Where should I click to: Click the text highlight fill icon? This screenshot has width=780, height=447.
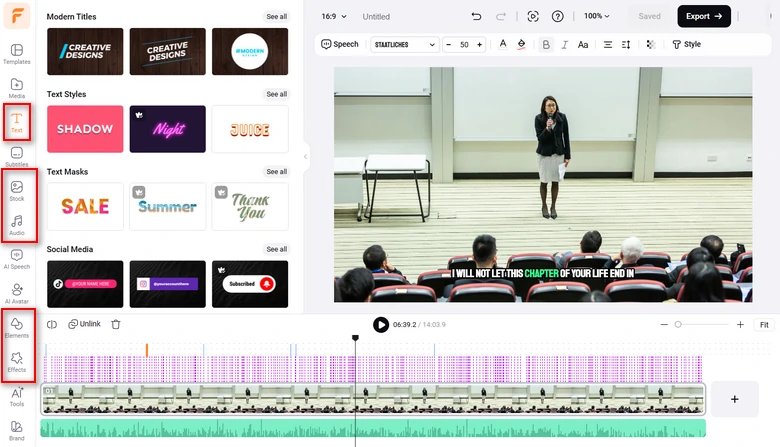(x=521, y=44)
